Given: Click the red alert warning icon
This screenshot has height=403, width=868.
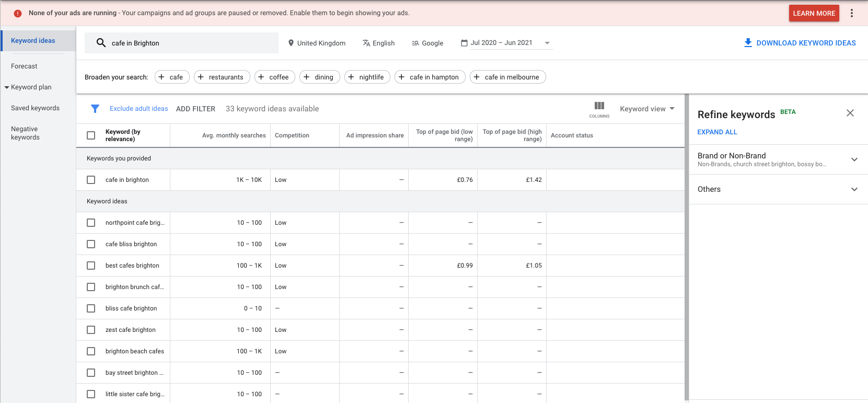Looking at the screenshot, I should coord(18,13).
